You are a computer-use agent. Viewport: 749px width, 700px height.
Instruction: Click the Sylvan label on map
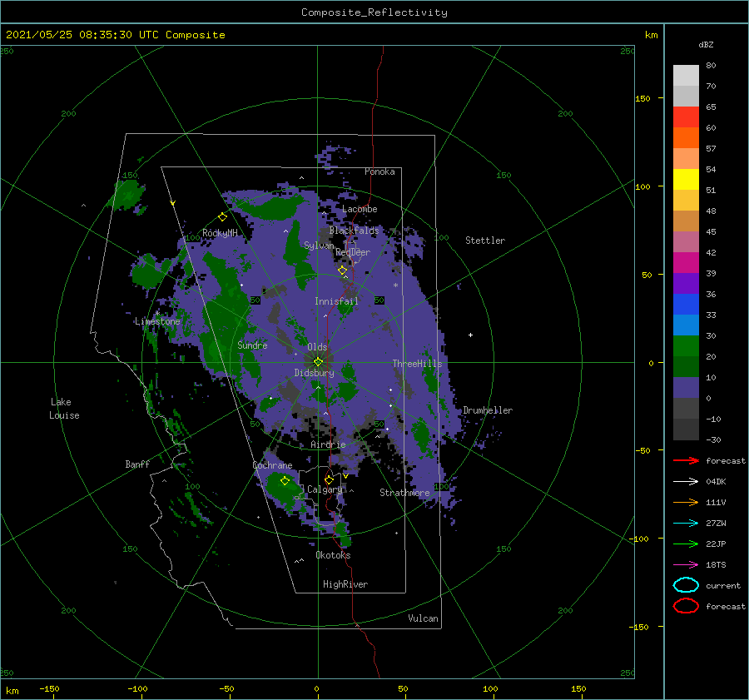(319, 245)
